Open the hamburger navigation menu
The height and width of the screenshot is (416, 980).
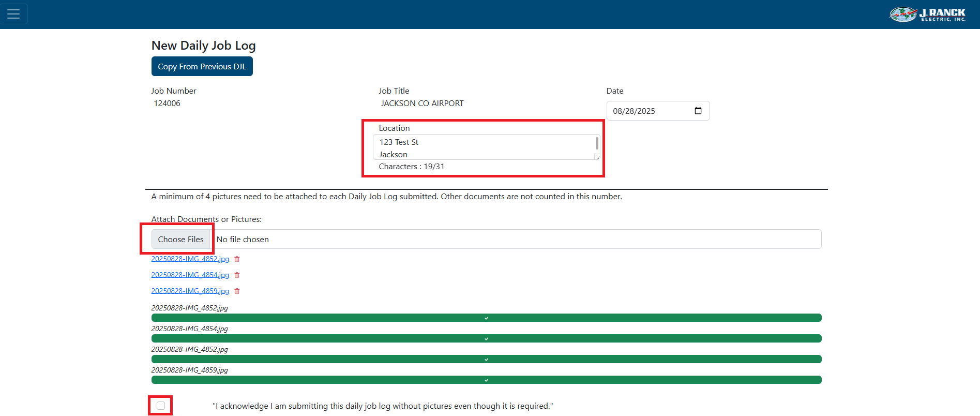coord(13,14)
